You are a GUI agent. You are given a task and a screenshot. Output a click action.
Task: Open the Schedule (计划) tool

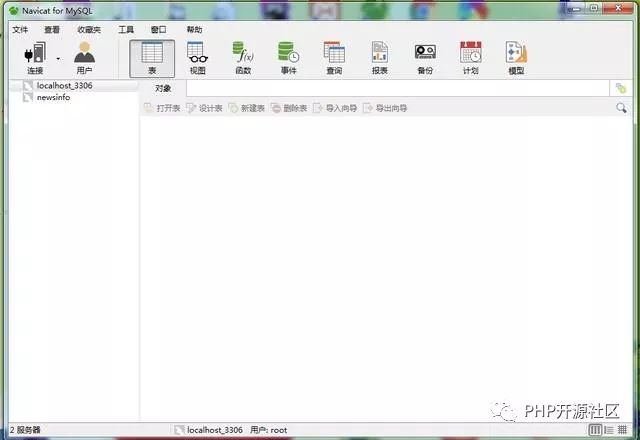[471, 58]
